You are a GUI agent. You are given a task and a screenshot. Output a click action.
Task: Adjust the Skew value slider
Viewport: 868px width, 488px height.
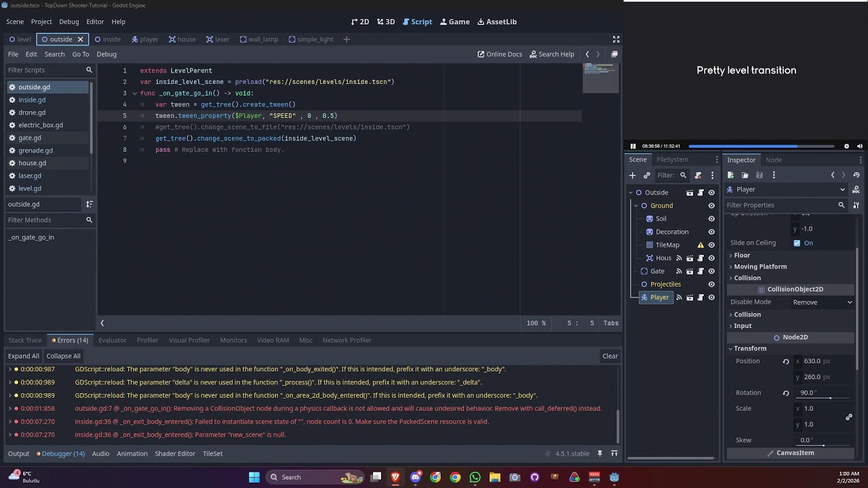(x=824, y=445)
